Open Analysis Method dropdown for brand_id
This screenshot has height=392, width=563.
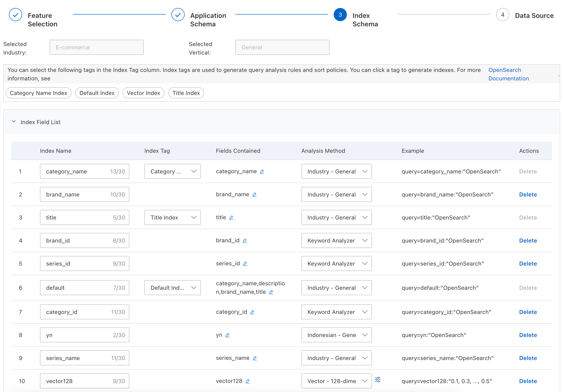(337, 241)
